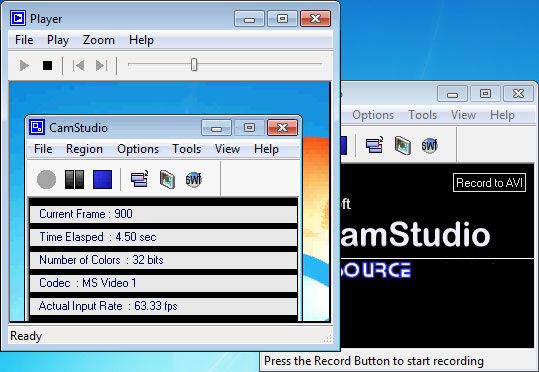Image resolution: width=539 pixels, height=372 pixels.
Task: Open the Player Help menu
Action: 141,40
